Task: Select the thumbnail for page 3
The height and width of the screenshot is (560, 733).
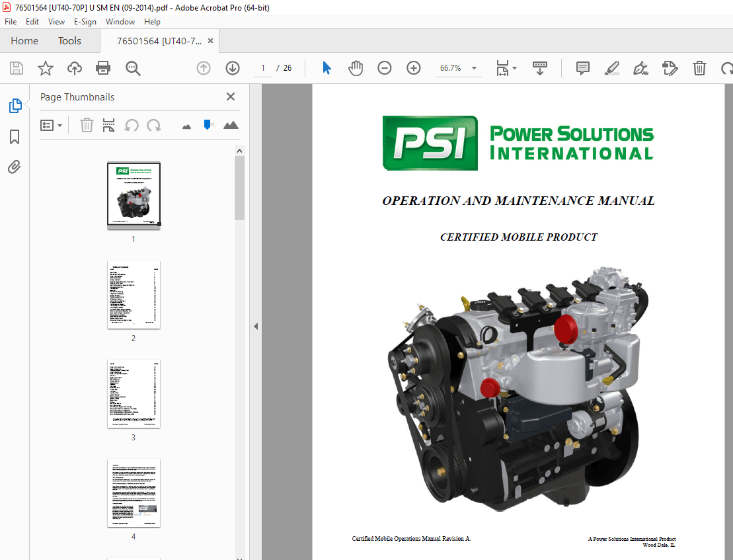Action: point(134,393)
